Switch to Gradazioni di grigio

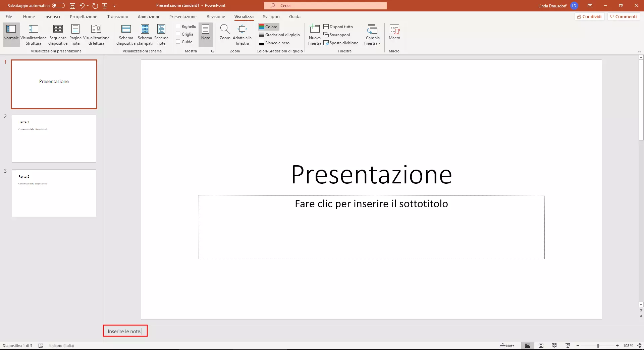279,35
